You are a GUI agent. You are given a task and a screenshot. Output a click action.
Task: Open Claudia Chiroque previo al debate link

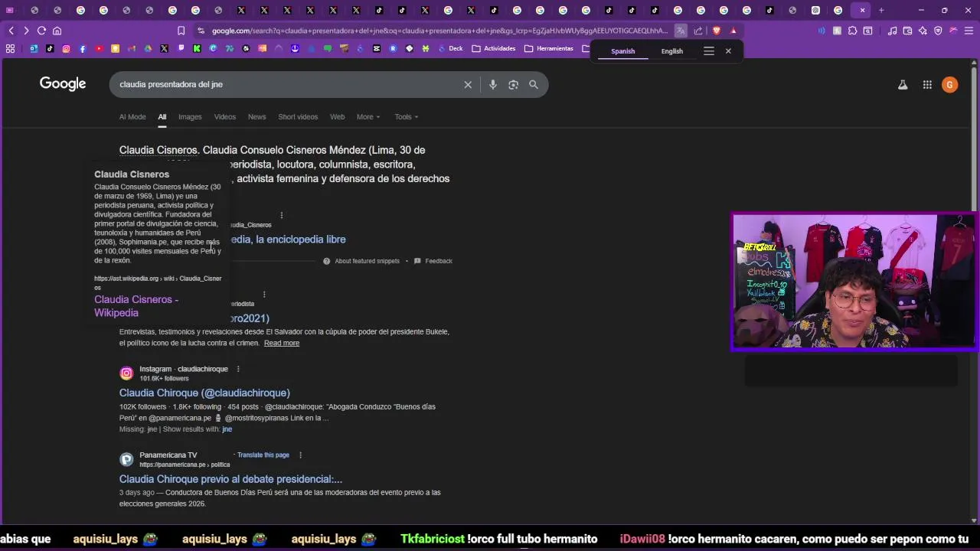230,480
